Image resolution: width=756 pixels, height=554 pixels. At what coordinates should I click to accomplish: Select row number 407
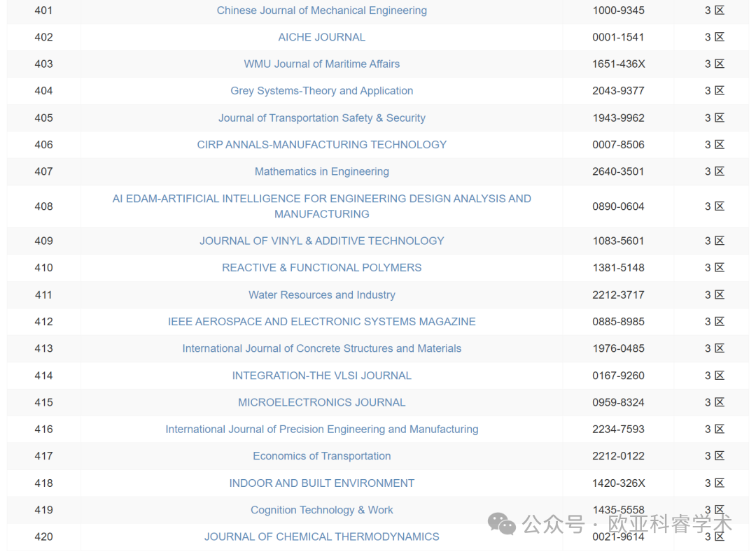pyautogui.click(x=43, y=171)
